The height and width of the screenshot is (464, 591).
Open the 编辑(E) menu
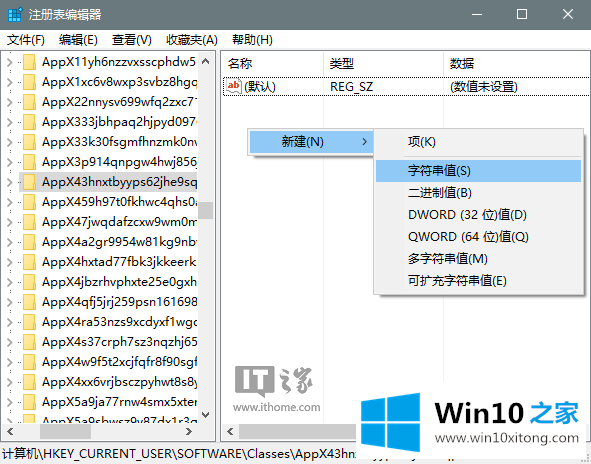pyautogui.click(x=78, y=40)
